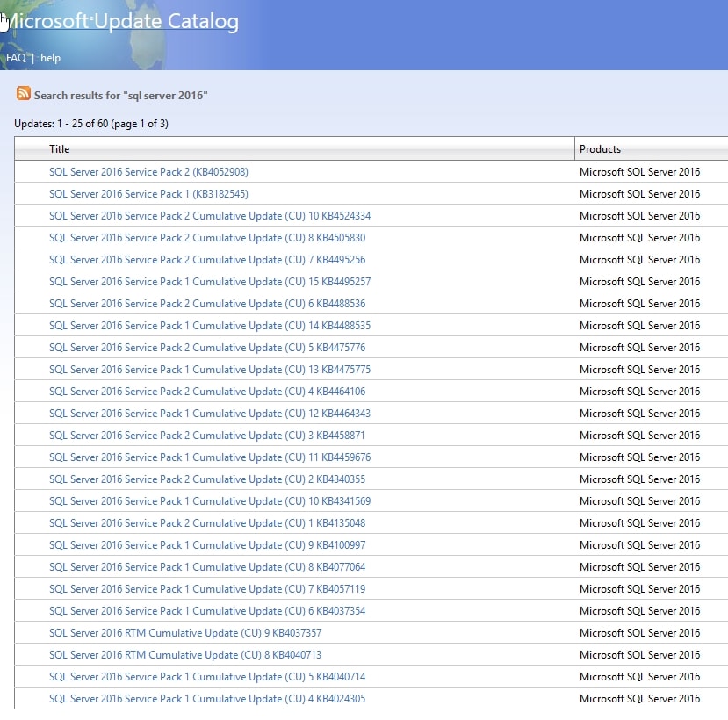Image resolution: width=728 pixels, height=720 pixels.
Task: Open SP2 Cumulative Update 8 KB4505830
Action: coord(207,238)
